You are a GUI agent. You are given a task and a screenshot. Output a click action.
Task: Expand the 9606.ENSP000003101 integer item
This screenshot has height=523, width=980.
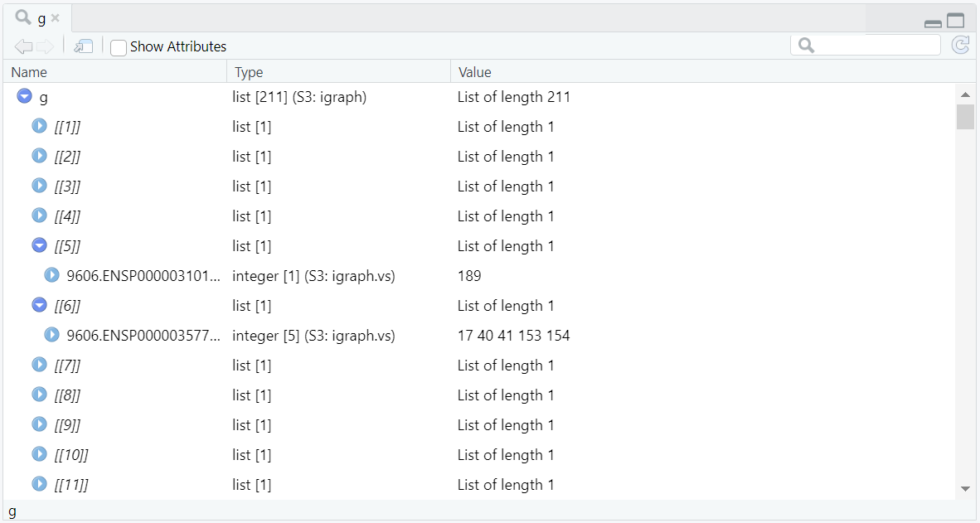(52, 275)
